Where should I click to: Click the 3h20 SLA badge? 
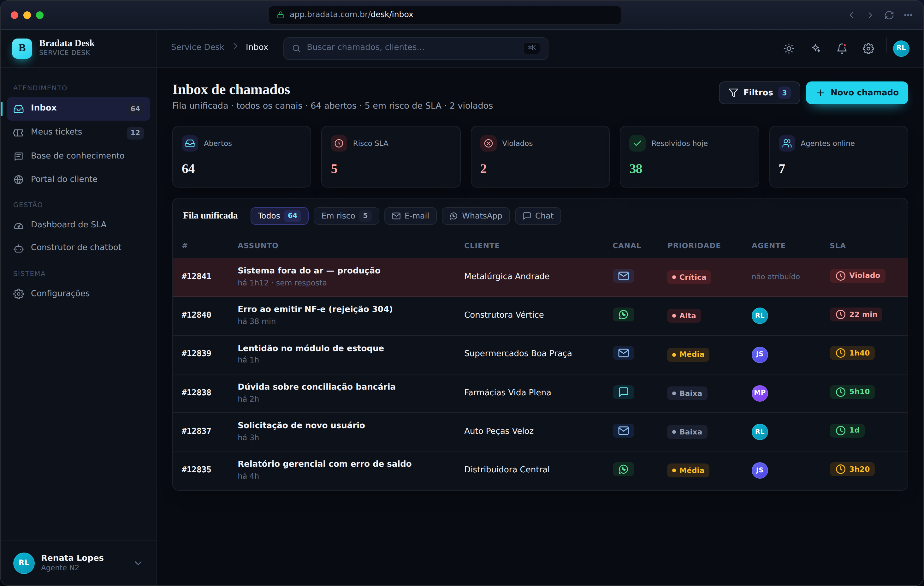(x=852, y=469)
